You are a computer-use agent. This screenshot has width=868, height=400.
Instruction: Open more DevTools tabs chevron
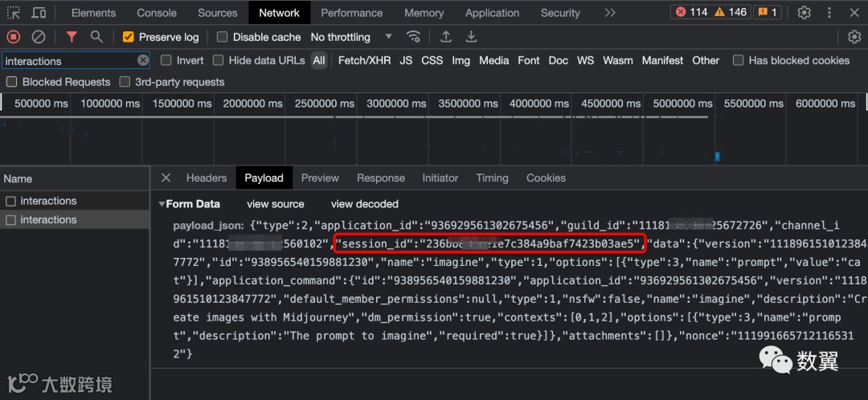pos(609,12)
